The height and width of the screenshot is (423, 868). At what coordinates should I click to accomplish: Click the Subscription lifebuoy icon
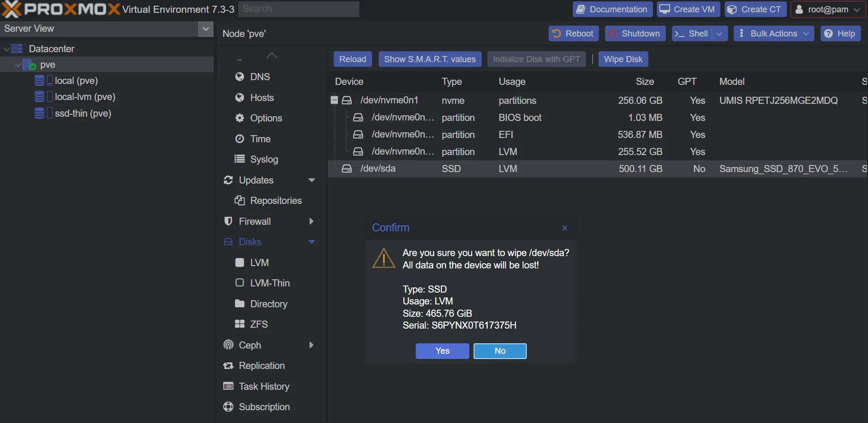tap(228, 407)
